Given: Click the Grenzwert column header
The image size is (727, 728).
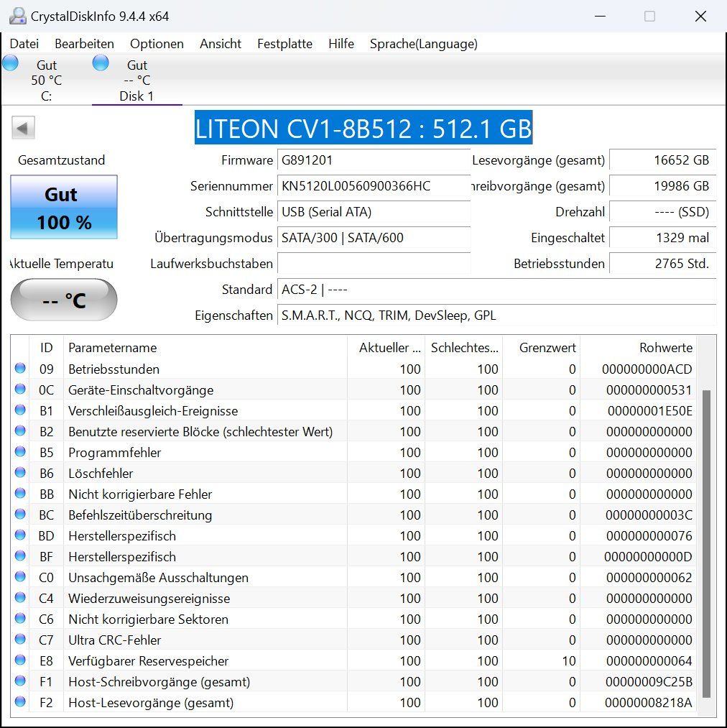Looking at the screenshot, I should tap(542, 348).
